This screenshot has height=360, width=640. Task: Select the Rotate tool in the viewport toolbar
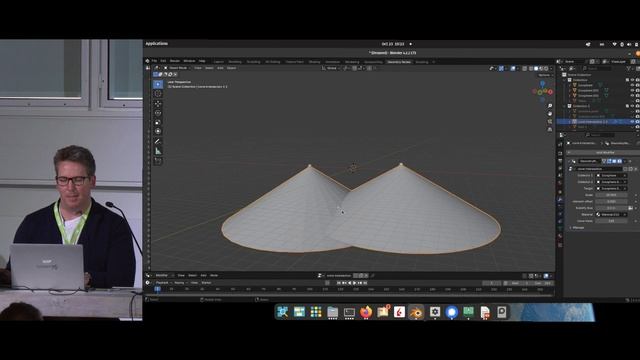158,113
